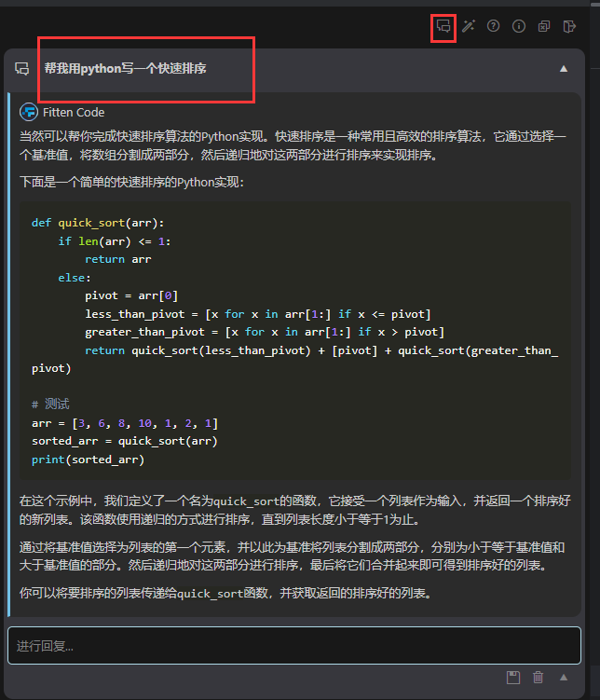Click the text 下面是一个简单的快速排序的Python实现
The height and width of the screenshot is (700, 600).
click(x=131, y=182)
